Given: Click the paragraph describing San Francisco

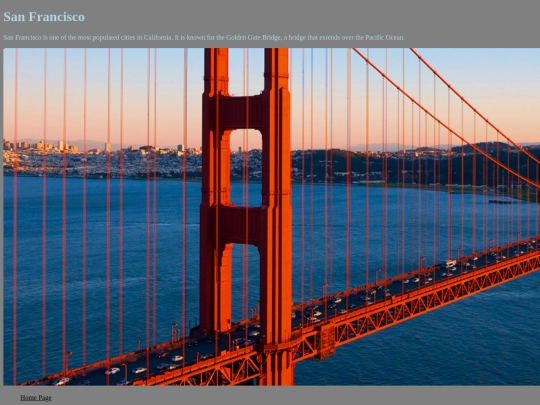Looking at the screenshot, I should click(x=204, y=37).
